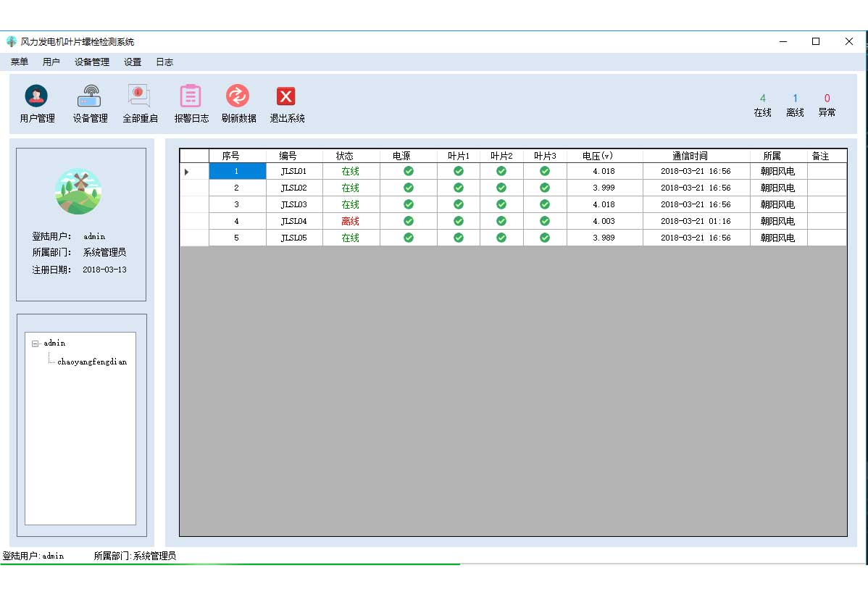Click the app icon in title bar

(12, 42)
